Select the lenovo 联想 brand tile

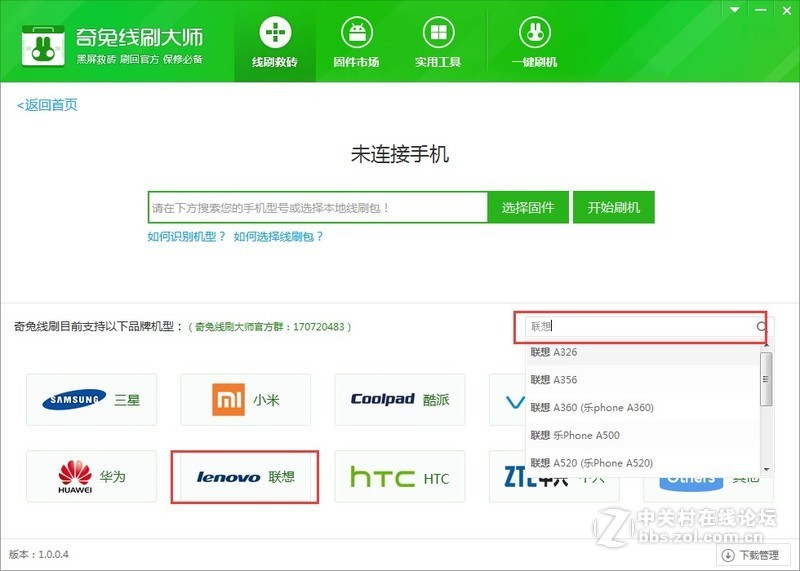(x=245, y=477)
